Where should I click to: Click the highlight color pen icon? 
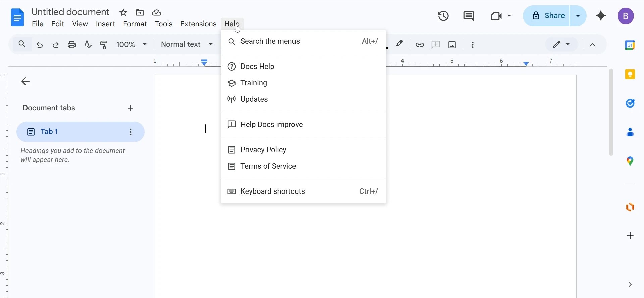coord(399,44)
